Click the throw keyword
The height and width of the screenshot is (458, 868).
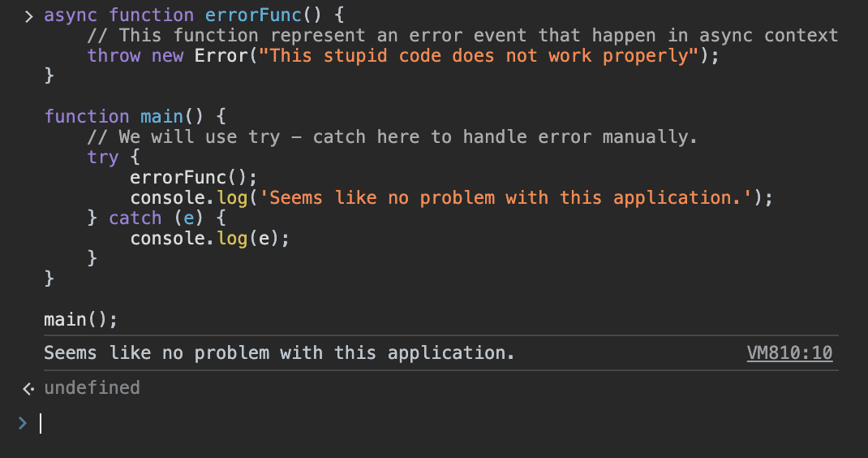coord(114,55)
